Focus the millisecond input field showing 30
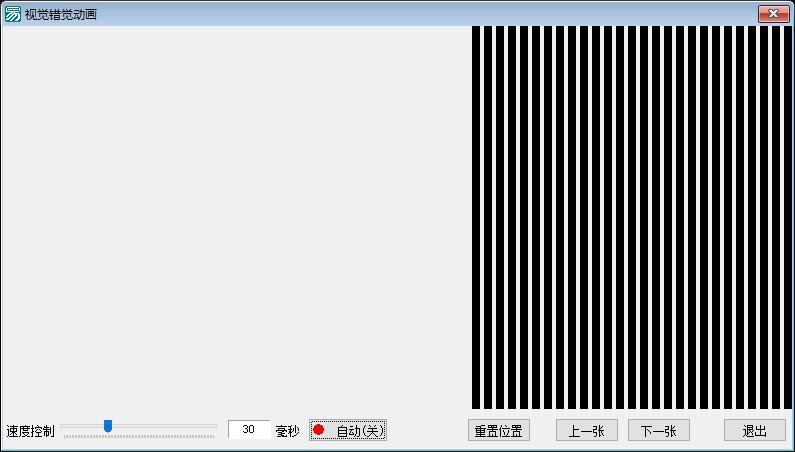Image resolution: width=795 pixels, height=452 pixels. [248, 430]
